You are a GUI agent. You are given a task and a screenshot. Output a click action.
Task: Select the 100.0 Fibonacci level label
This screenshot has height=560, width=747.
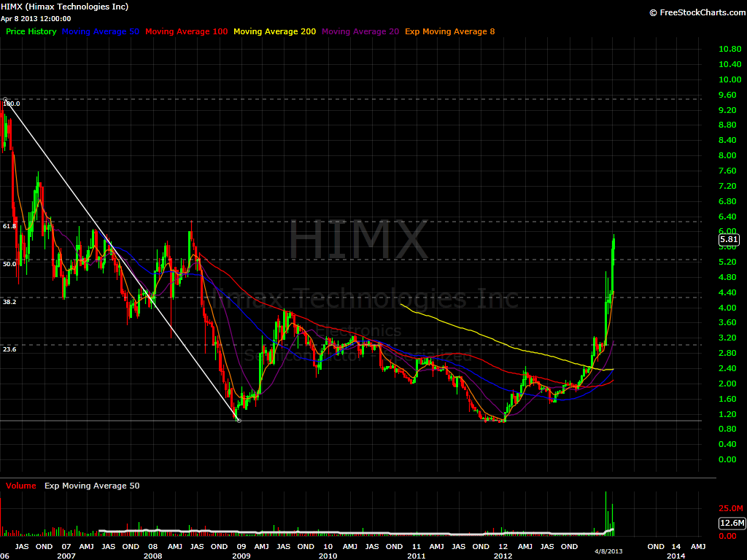pyautogui.click(x=12, y=104)
